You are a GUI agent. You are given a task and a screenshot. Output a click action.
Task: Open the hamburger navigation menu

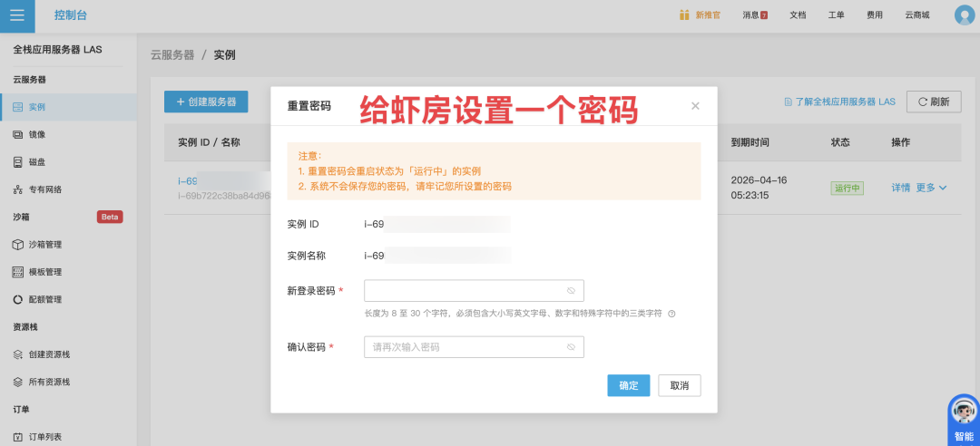17,15
